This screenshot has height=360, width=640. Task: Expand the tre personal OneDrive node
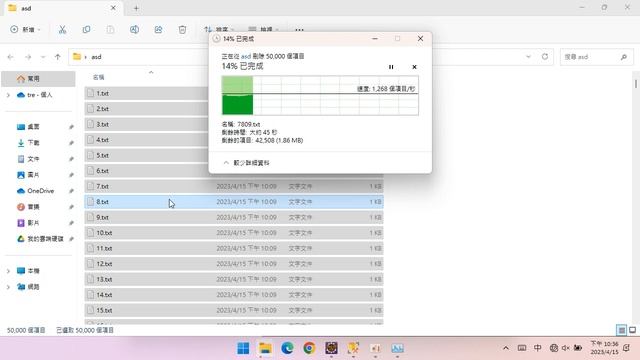point(8,95)
